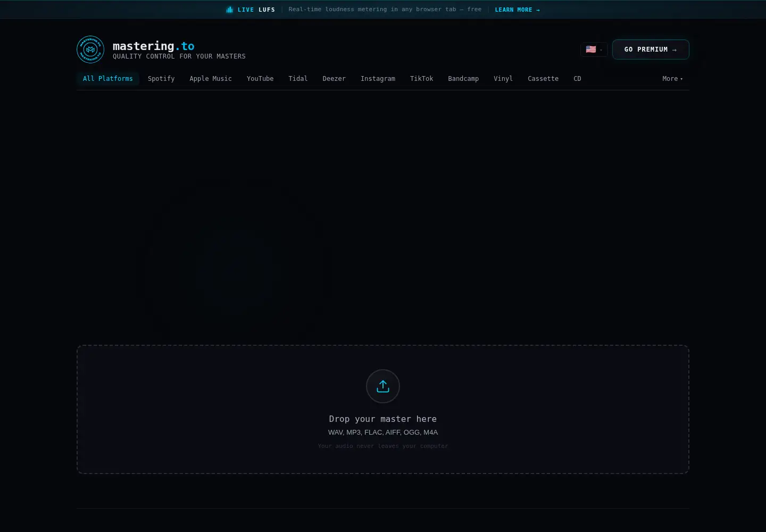The height and width of the screenshot is (532, 766).
Task: Click the 'Real-time loudness metering' banner text
Action: (x=385, y=10)
